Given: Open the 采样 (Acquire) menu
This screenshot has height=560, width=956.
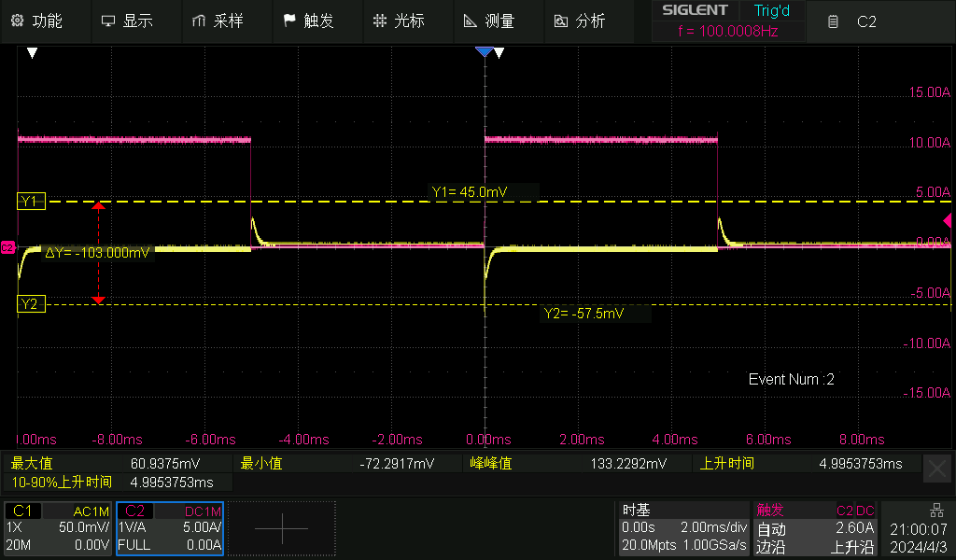Looking at the screenshot, I should click(228, 21).
